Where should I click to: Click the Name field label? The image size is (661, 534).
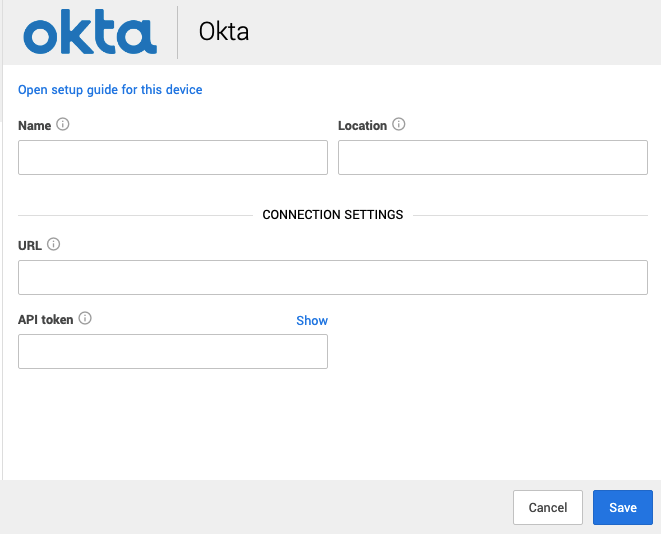coord(35,126)
